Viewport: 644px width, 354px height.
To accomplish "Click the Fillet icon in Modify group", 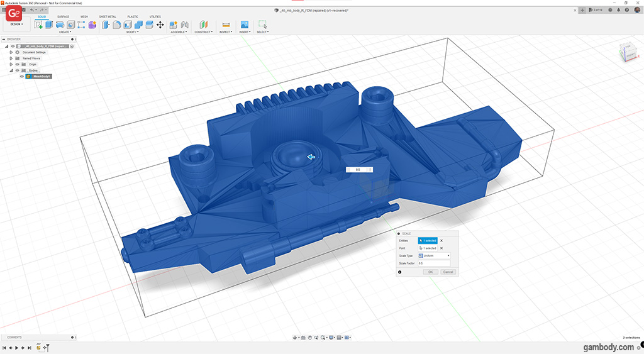I will 116,25.
